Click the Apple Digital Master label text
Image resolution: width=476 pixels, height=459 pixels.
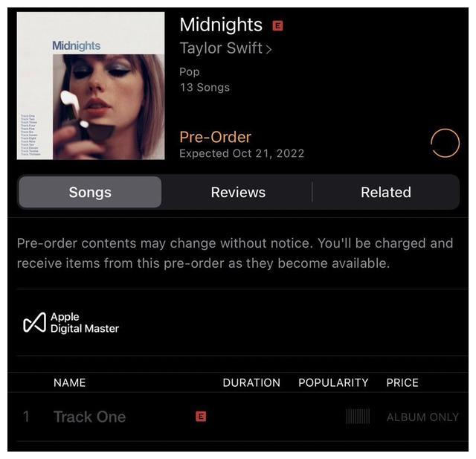85,322
